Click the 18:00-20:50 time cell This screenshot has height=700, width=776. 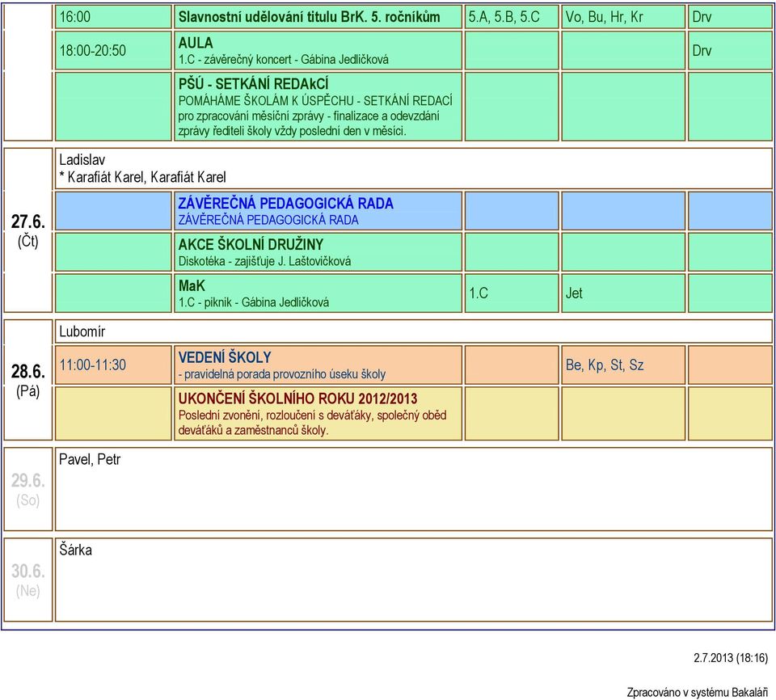[113, 50]
